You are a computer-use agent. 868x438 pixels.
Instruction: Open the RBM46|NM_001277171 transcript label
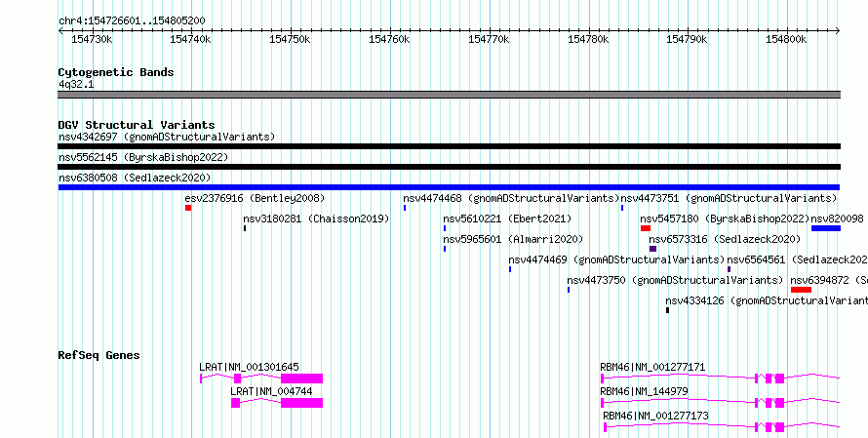coord(652,367)
